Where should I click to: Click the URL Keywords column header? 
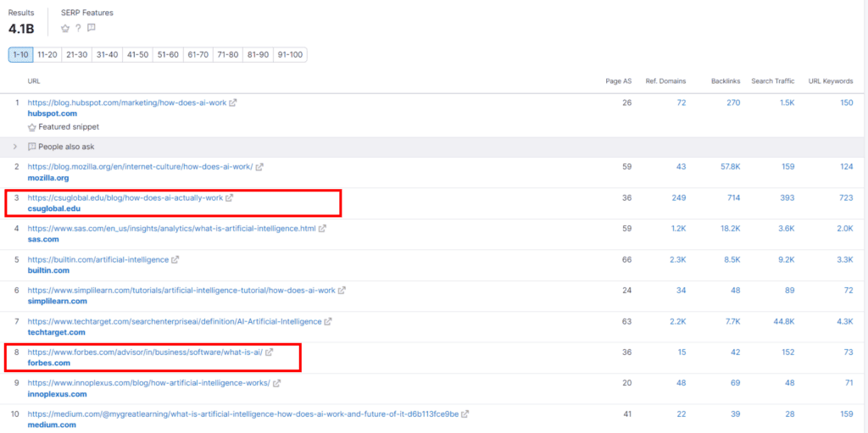coord(831,81)
